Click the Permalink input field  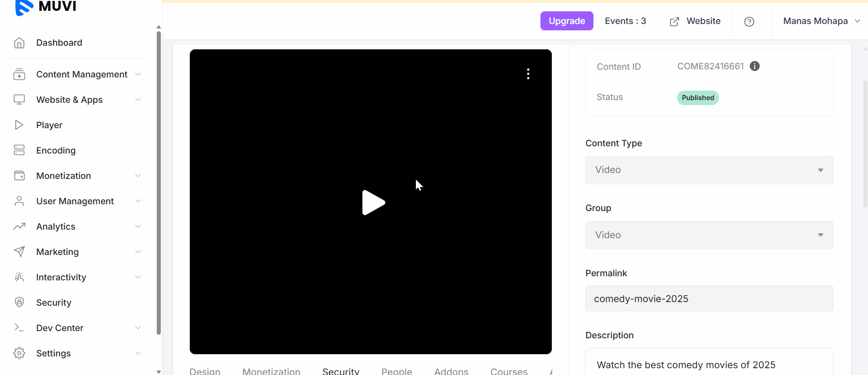tap(709, 298)
